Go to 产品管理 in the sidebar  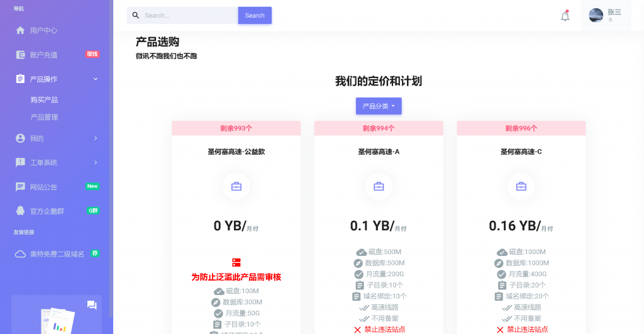[44, 118]
